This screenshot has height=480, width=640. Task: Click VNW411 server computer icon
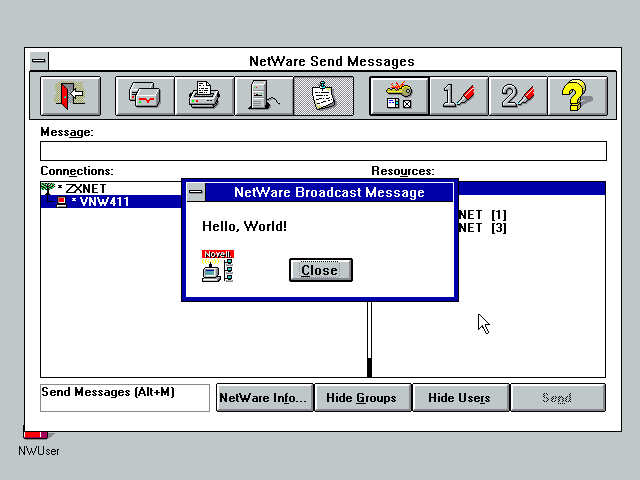62,202
